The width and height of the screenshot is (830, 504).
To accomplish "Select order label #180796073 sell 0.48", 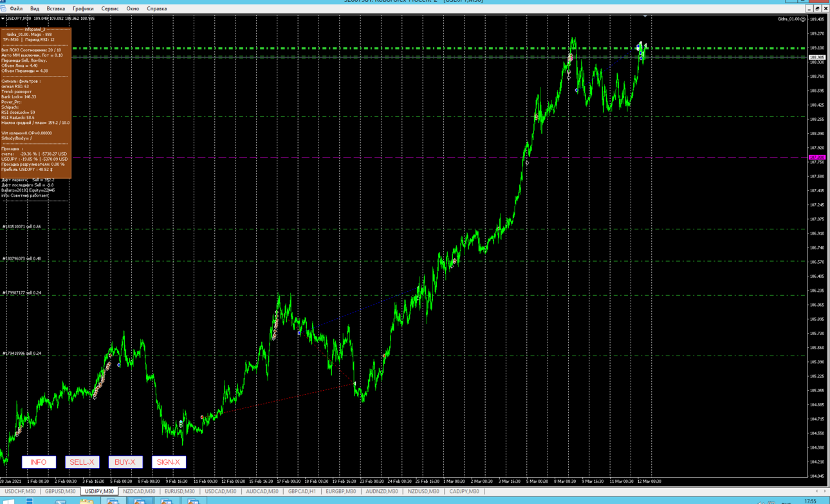I will click(22, 259).
